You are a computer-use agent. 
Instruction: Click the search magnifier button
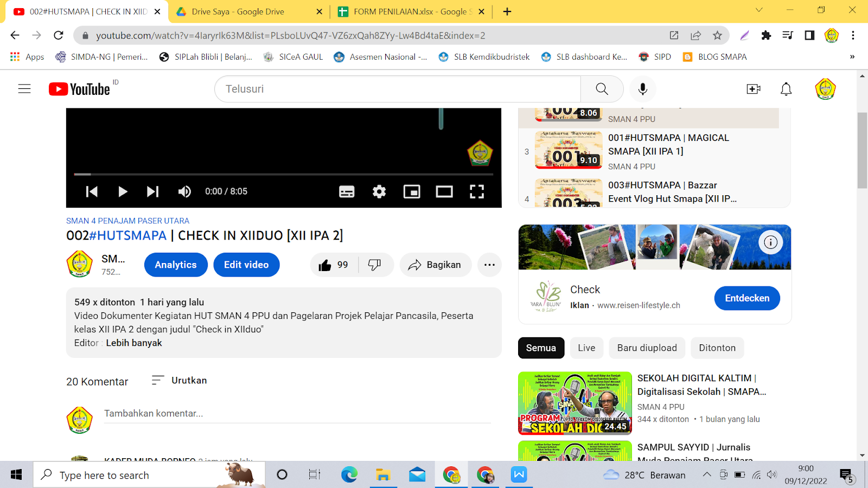(602, 89)
